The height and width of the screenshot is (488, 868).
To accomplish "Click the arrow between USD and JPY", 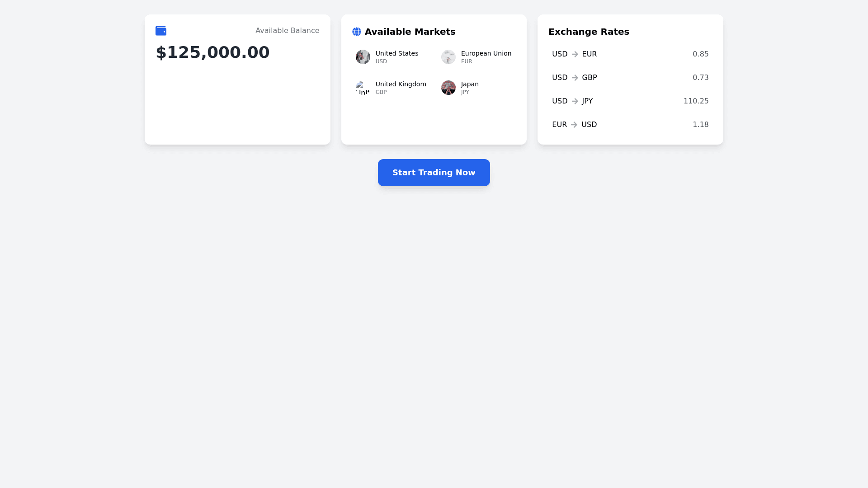I will [x=575, y=101].
